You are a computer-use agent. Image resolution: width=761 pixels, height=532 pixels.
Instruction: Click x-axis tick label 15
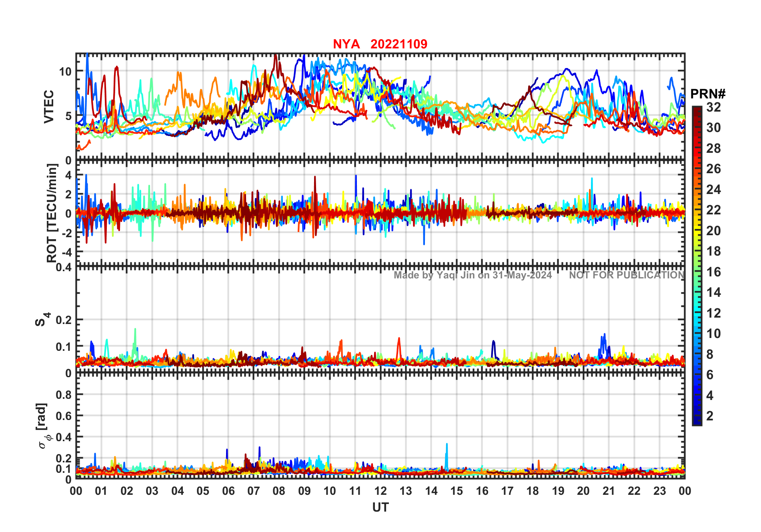[x=457, y=491]
